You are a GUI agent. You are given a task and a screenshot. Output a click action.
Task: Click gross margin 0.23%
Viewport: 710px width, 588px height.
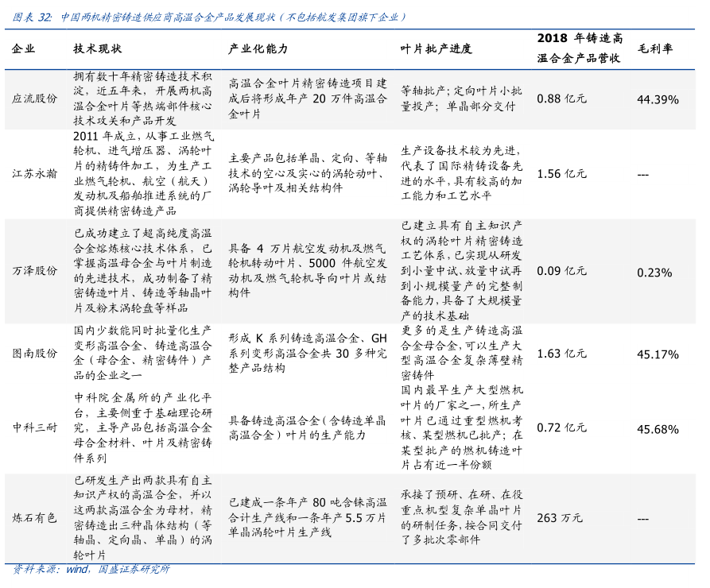coord(655,273)
